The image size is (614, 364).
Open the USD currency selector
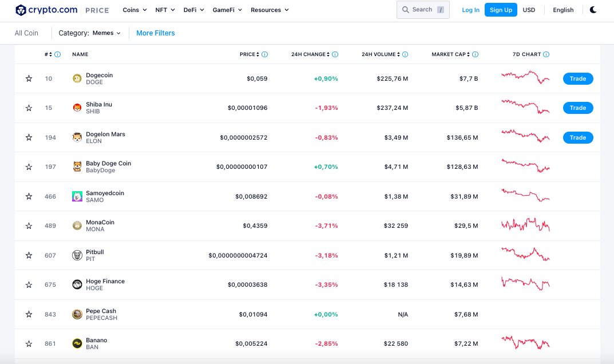[529, 10]
